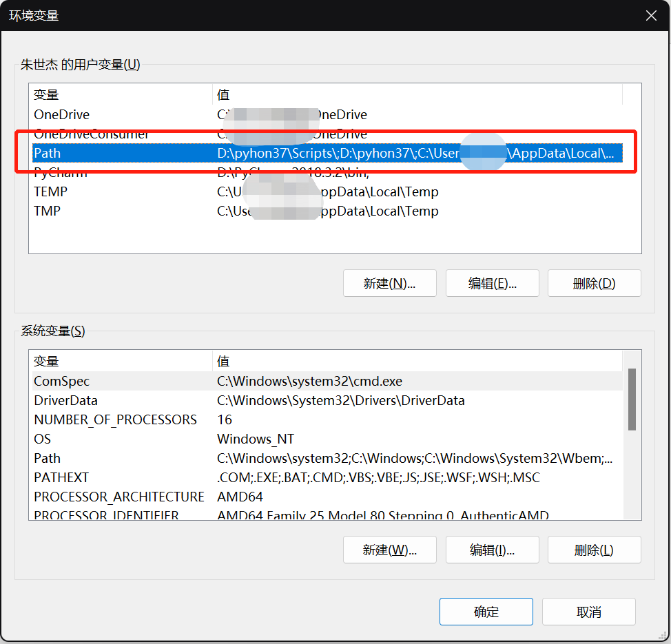Click the system variables list scrollbar thumb
The image size is (671, 644).
(632, 399)
